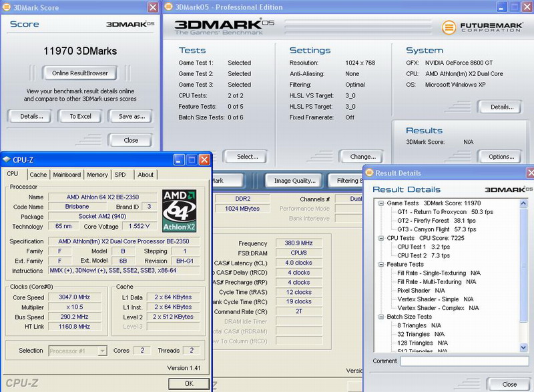Image resolution: width=534 pixels, height=392 pixels.
Task: Open the SPD tab in CPU-Z
Action: pos(120,175)
